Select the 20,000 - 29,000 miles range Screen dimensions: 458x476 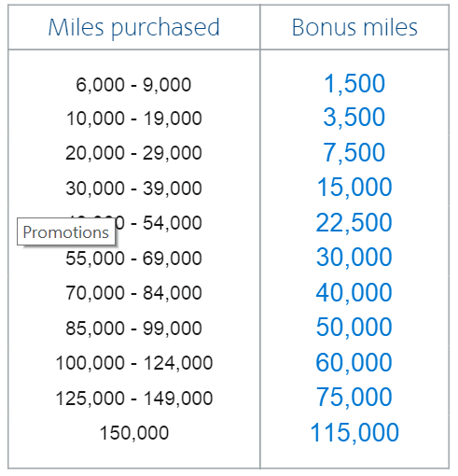pyautogui.click(x=134, y=153)
